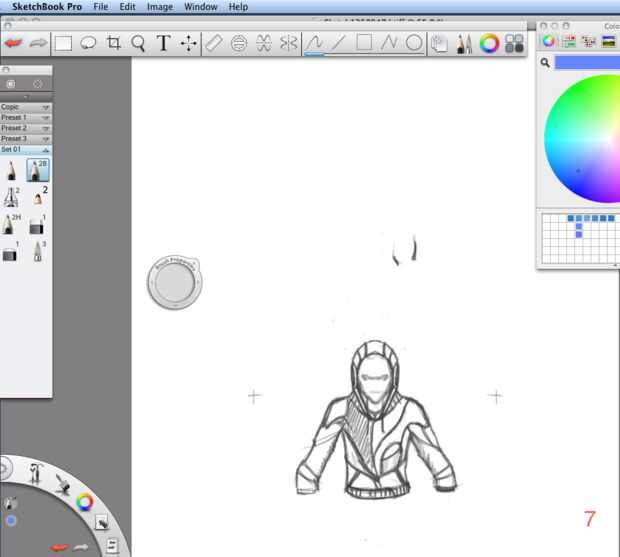The height and width of the screenshot is (557, 620).
Task: Select the first blue swatch in palette grid
Action: tap(571, 218)
